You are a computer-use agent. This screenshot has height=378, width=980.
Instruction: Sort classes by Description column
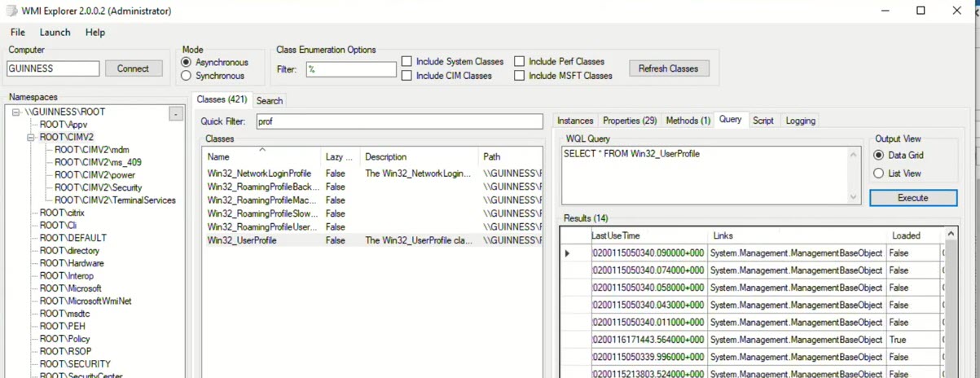420,156
